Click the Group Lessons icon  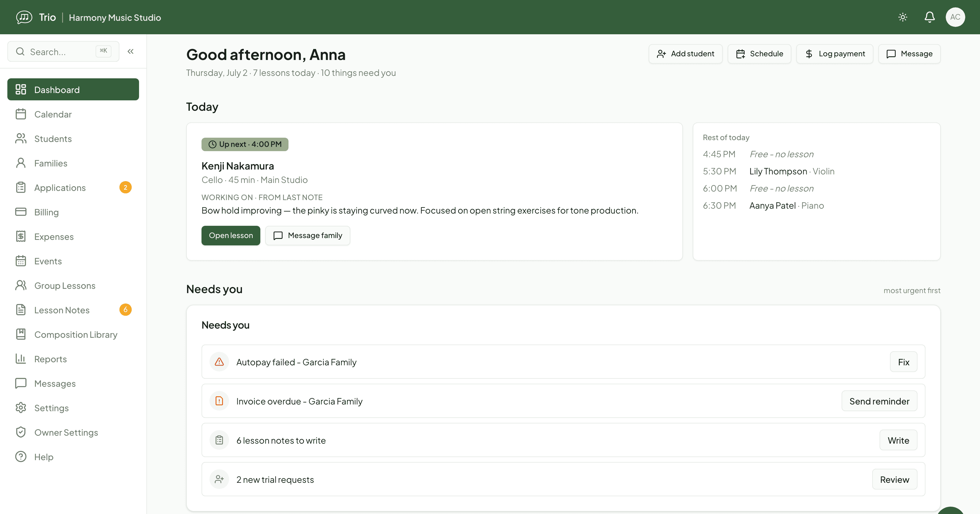pyautogui.click(x=21, y=285)
